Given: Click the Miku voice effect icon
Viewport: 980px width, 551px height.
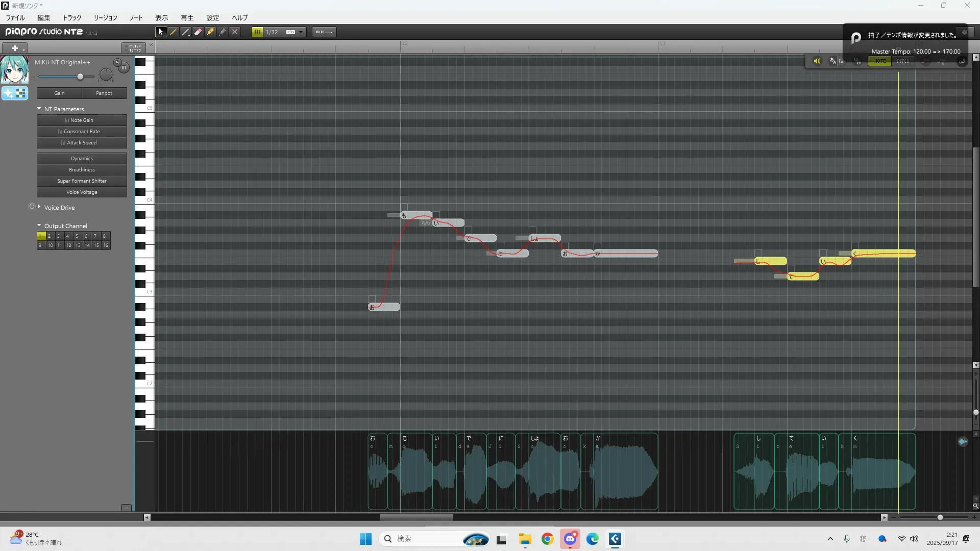Looking at the screenshot, I should coord(15,93).
